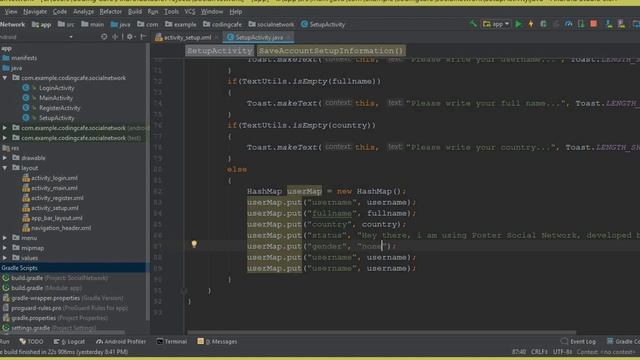Click the editor horizontal scrollbar
This screenshot has width=640, height=360.
382,332
